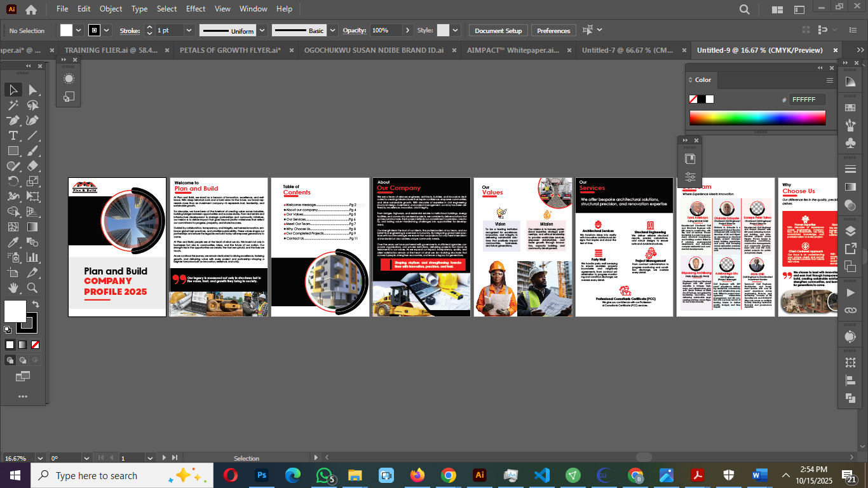This screenshot has height=488, width=868.
Task: Open the Properties panel sliders icon
Action: 690,177
